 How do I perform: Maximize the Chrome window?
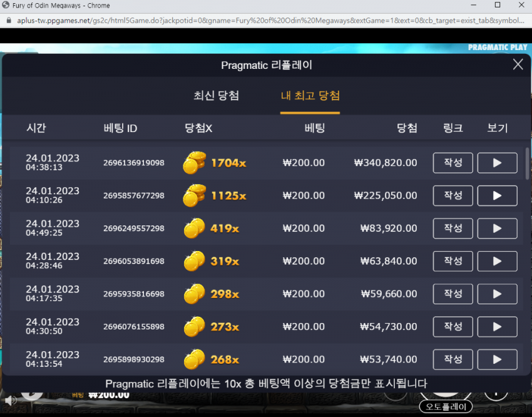(498, 5)
